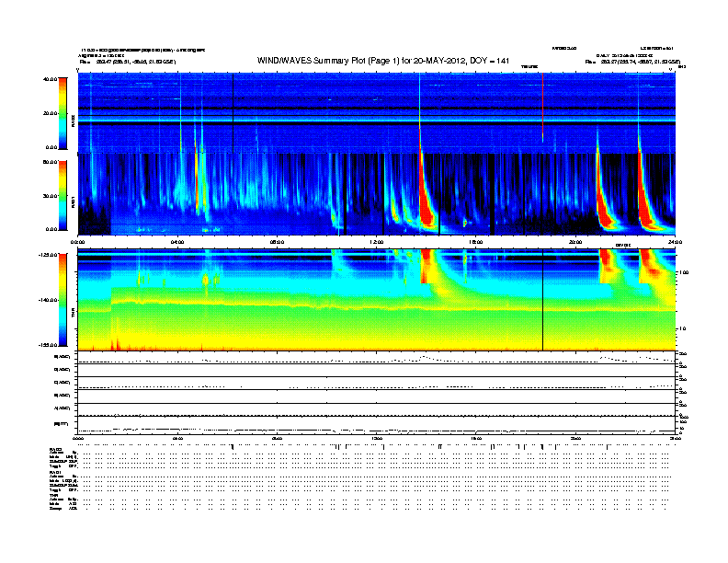
Task: Click the vertical TNR axis label
Action: pyautogui.click(x=73, y=314)
